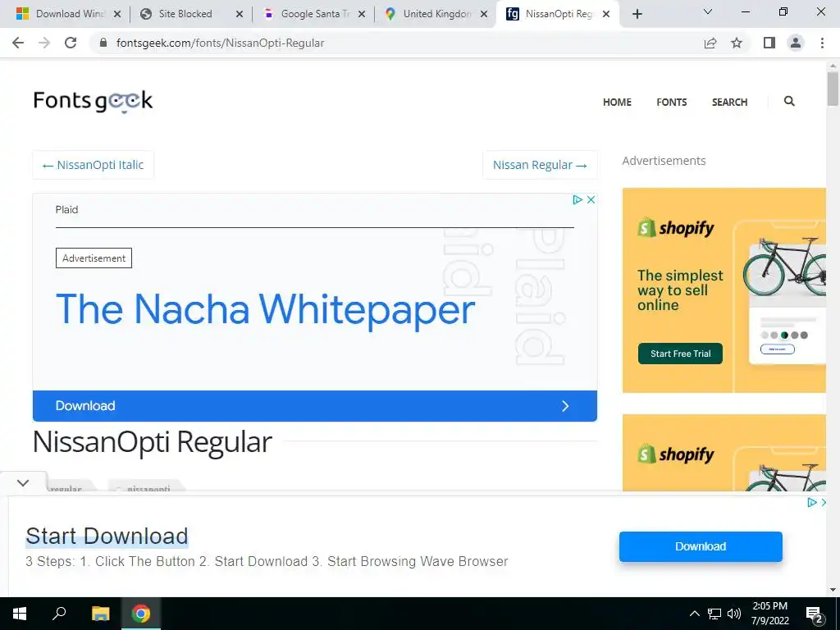Go to next font Nissan Regular
Screen dimensions: 840x630
540,165
